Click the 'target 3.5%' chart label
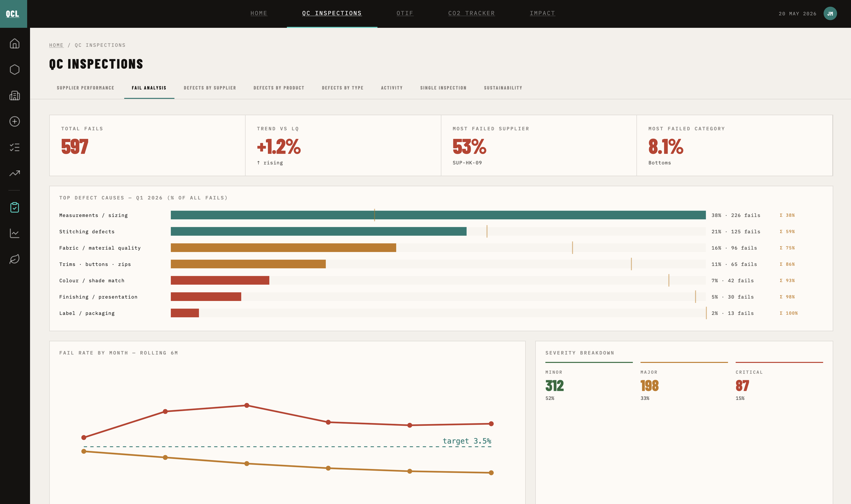This screenshot has width=851, height=504. pos(467,441)
